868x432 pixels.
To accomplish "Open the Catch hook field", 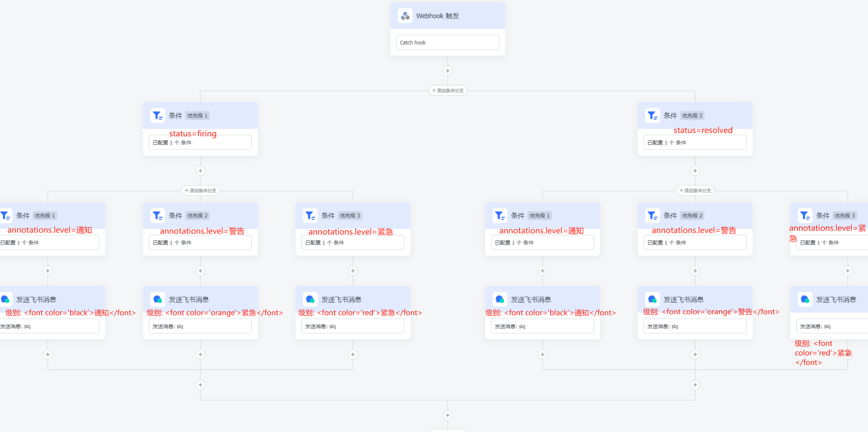I will coord(448,43).
